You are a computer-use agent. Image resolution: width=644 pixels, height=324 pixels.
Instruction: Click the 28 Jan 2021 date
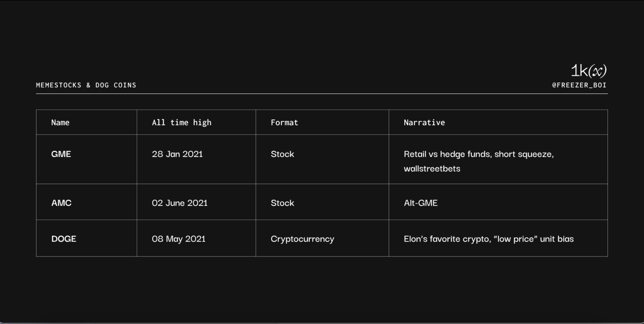point(177,154)
